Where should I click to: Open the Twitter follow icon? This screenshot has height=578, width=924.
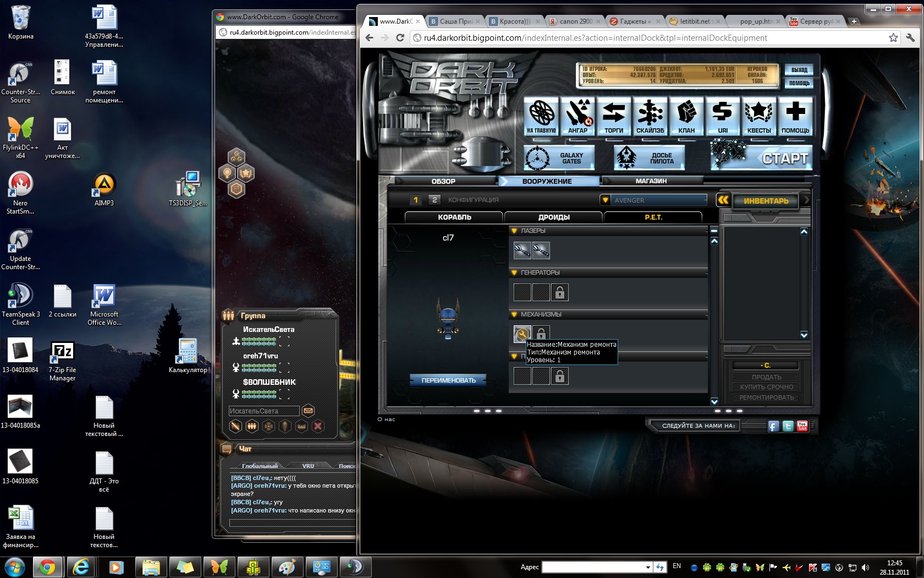point(788,426)
